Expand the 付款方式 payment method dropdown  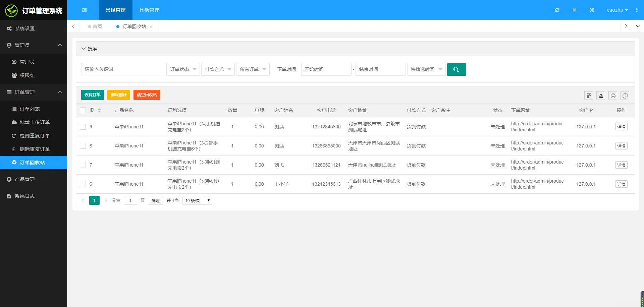pos(218,69)
